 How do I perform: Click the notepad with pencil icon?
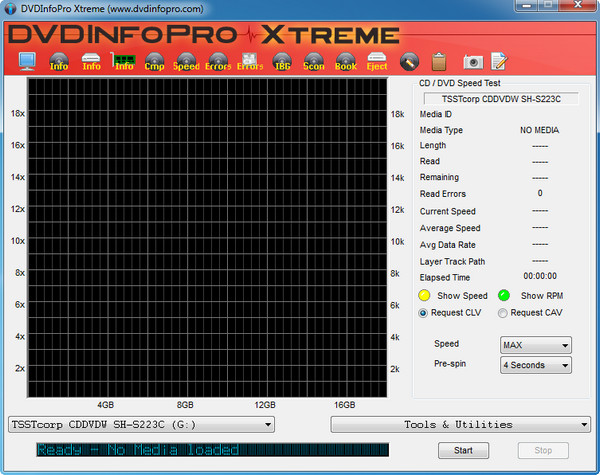[498, 62]
